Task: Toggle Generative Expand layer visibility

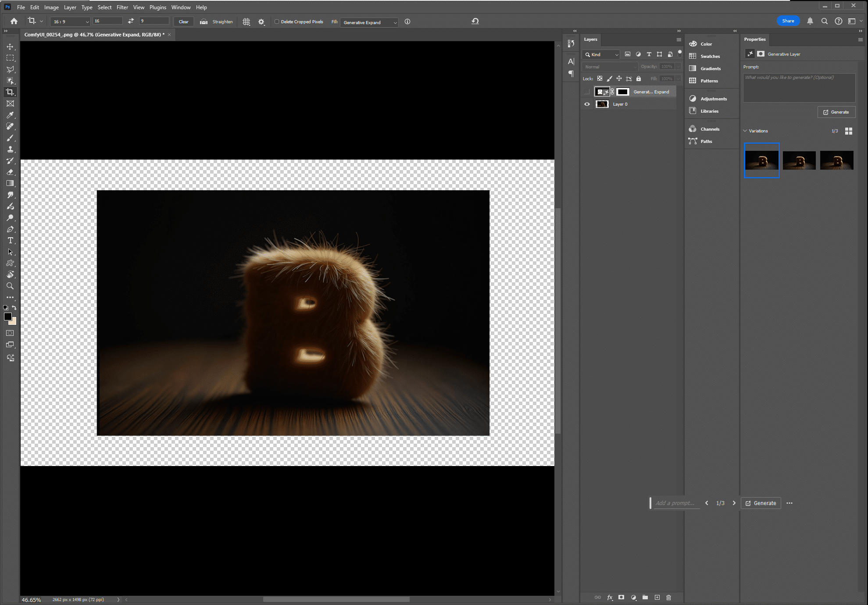Action: point(587,92)
